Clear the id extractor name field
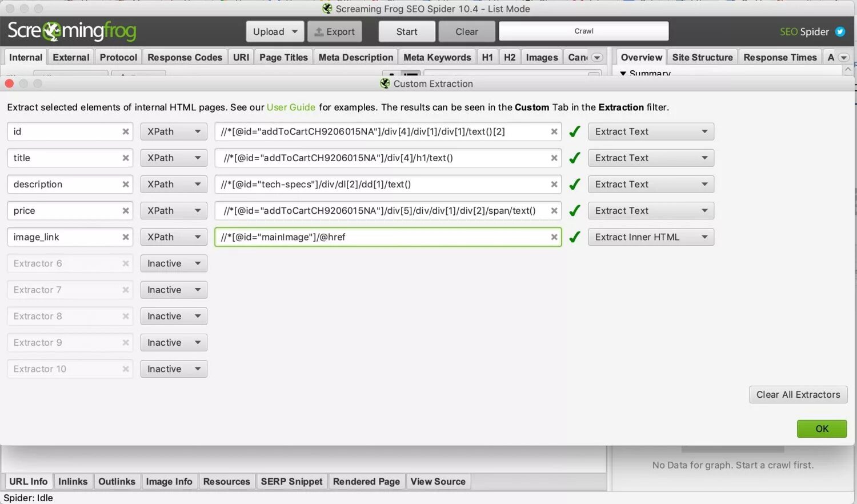This screenshot has height=504, width=857. click(x=126, y=131)
